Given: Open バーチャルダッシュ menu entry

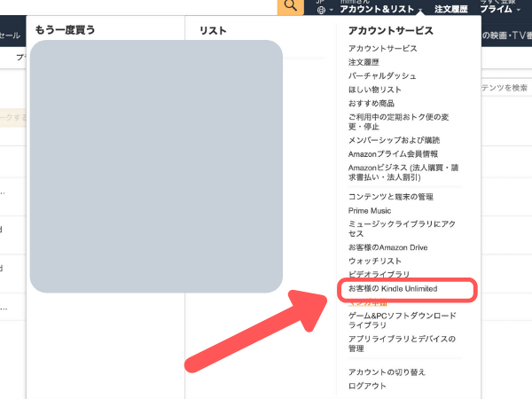Looking at the screenshot, I should click(x=382, y=76).
